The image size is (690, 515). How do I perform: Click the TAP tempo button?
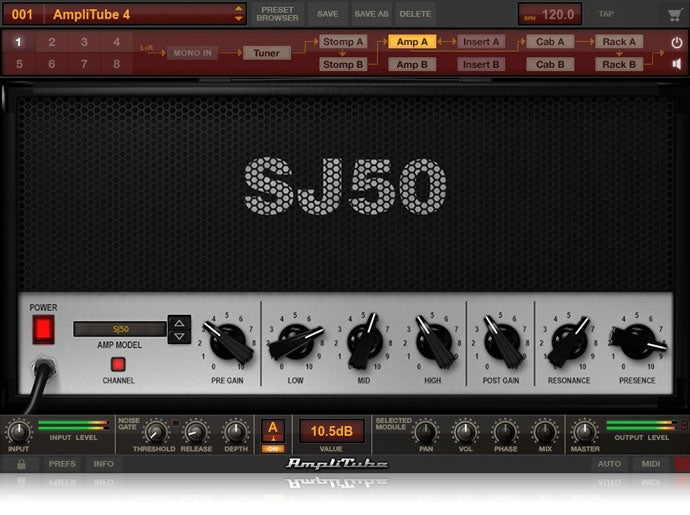pyautogui.click(x=606, y=14)
